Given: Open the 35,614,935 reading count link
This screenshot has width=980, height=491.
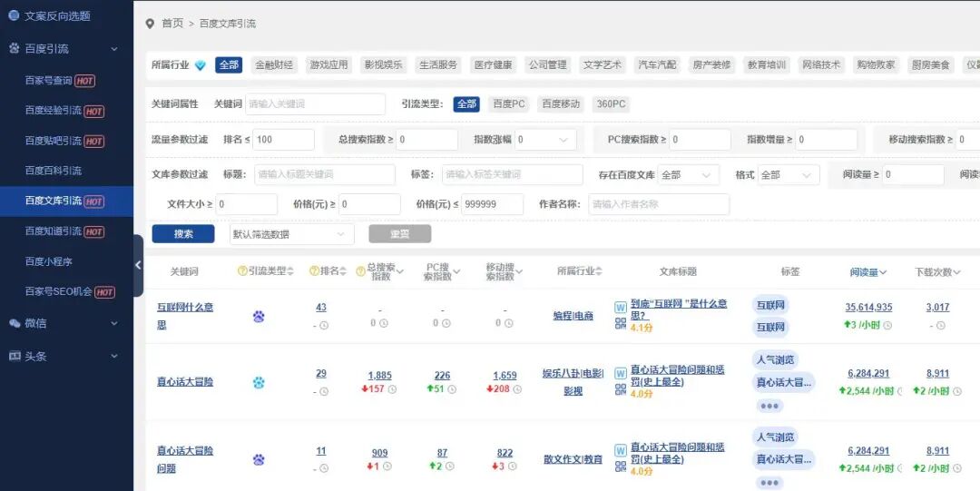Looking at the screenshot, I should pyautogui.click(x=868, y=307).
